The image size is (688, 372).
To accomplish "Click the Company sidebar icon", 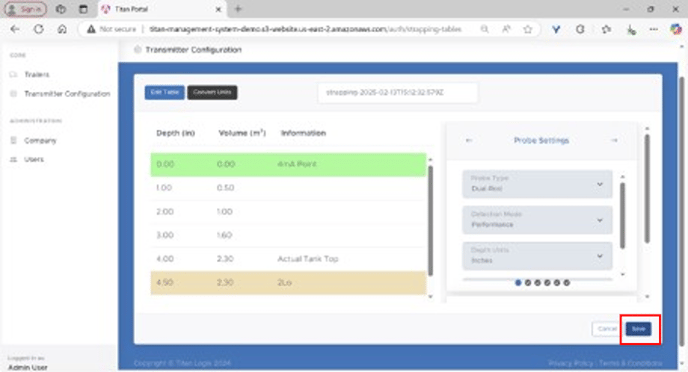I will pos(13,140).
